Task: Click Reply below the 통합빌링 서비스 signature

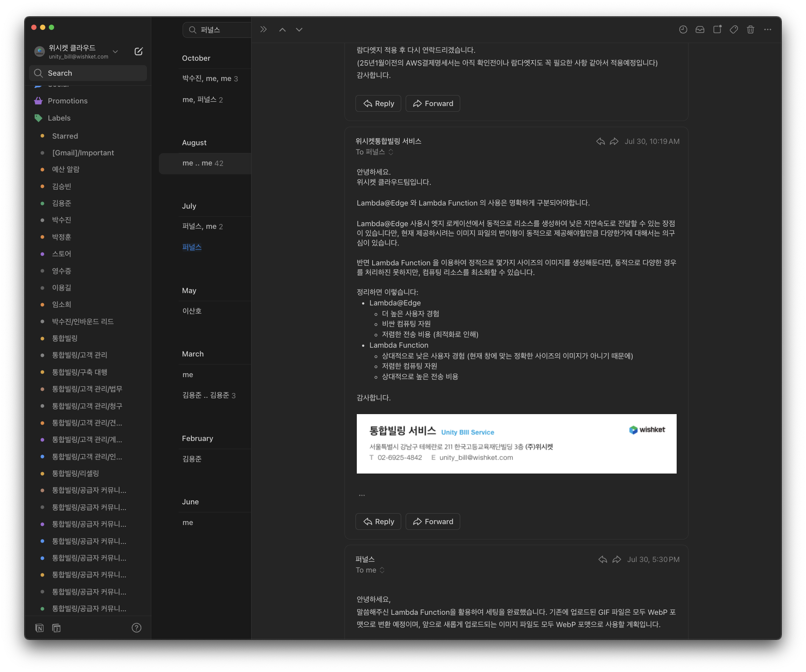Action: (378, 521)
